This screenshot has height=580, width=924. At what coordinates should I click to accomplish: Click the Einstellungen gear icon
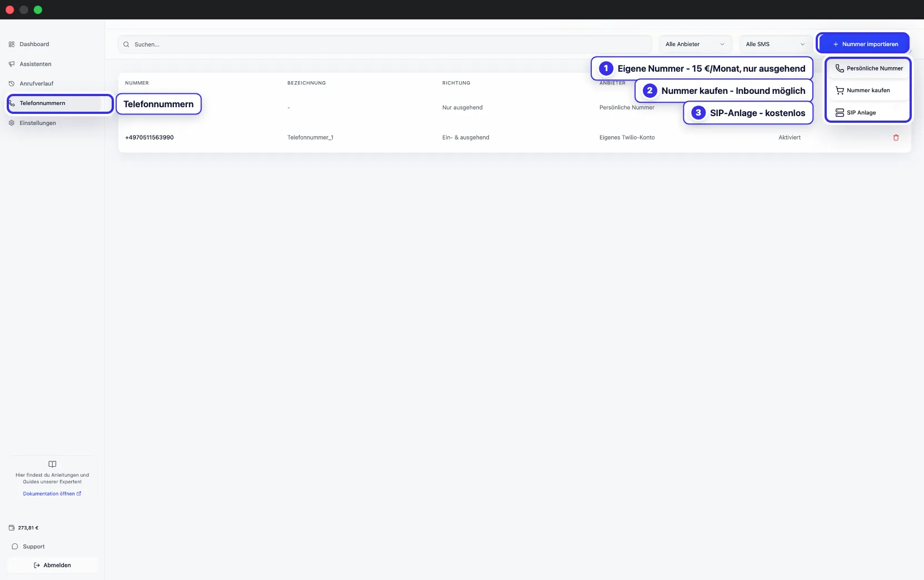point(12,123)
